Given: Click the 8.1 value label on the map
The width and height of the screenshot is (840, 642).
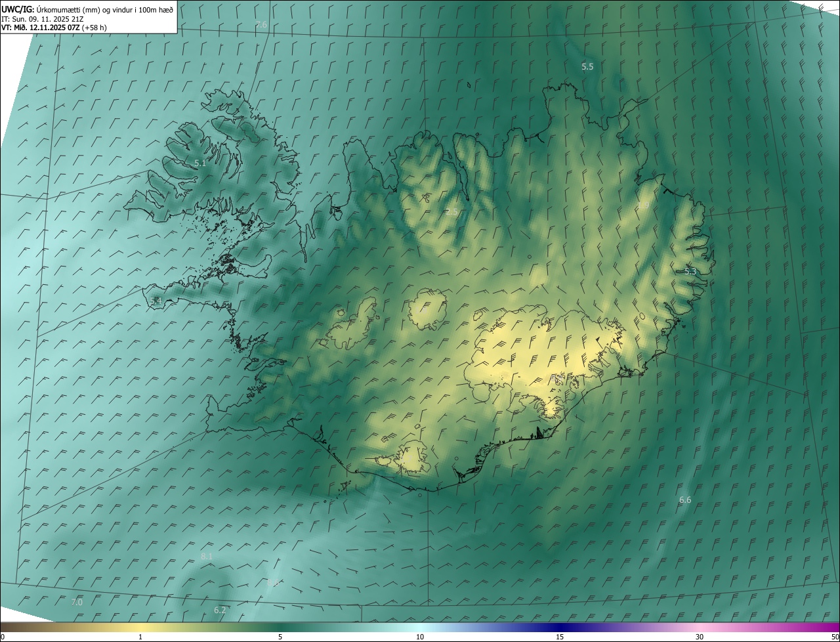Looking at the screenshot, I should [207, 557].
